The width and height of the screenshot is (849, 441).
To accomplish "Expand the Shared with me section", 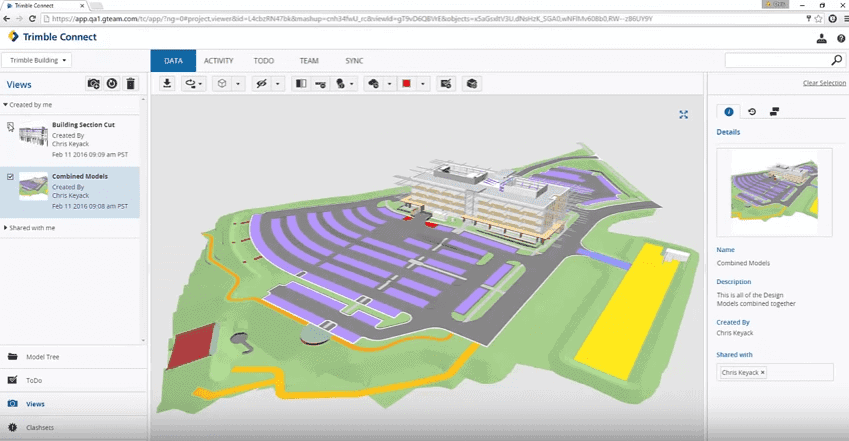I will pyautogui.click(x=29, y=228).
